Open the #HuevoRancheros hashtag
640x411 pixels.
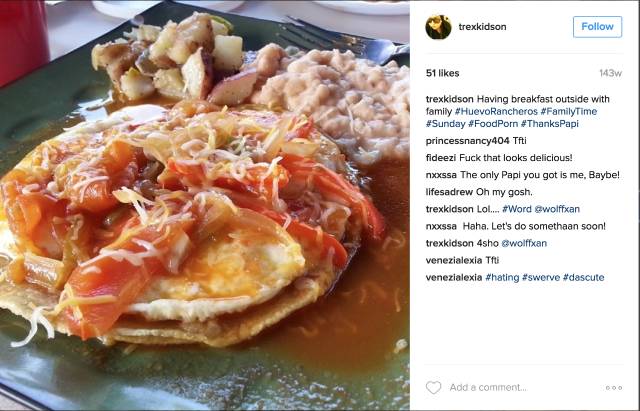click(496, 111)
